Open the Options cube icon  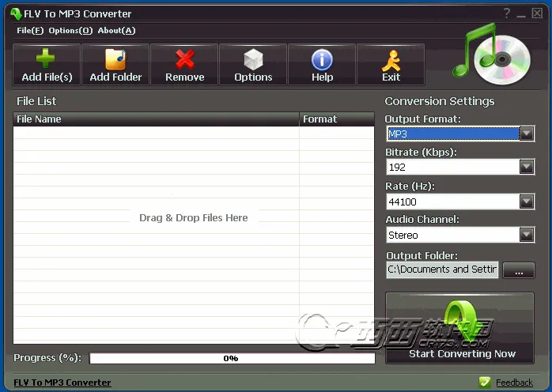[253, 60]
